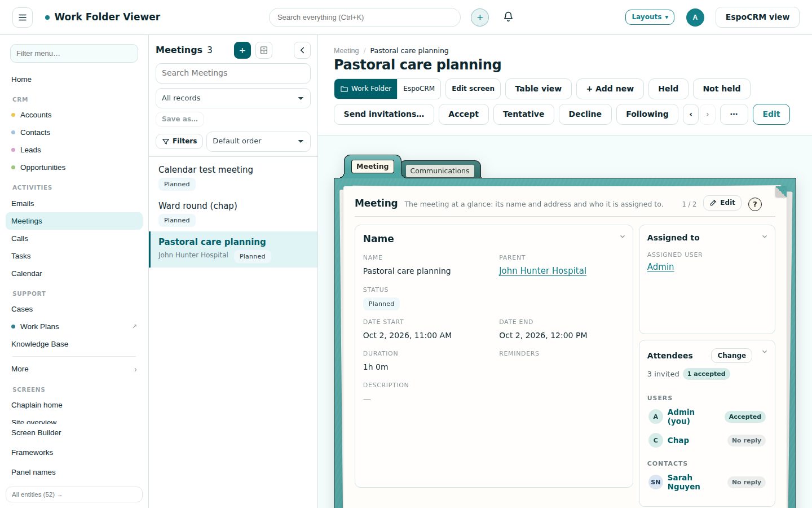Click the Search everything field

[365, 17]
